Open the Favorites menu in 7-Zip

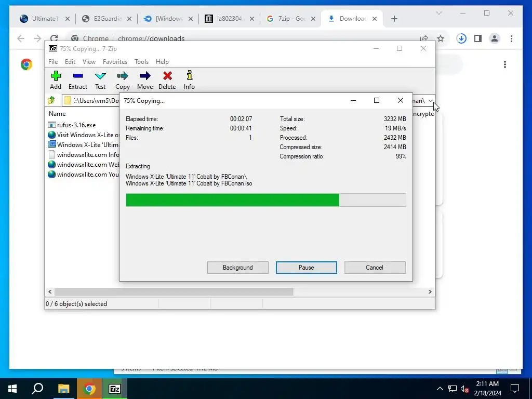coord(115,62)
